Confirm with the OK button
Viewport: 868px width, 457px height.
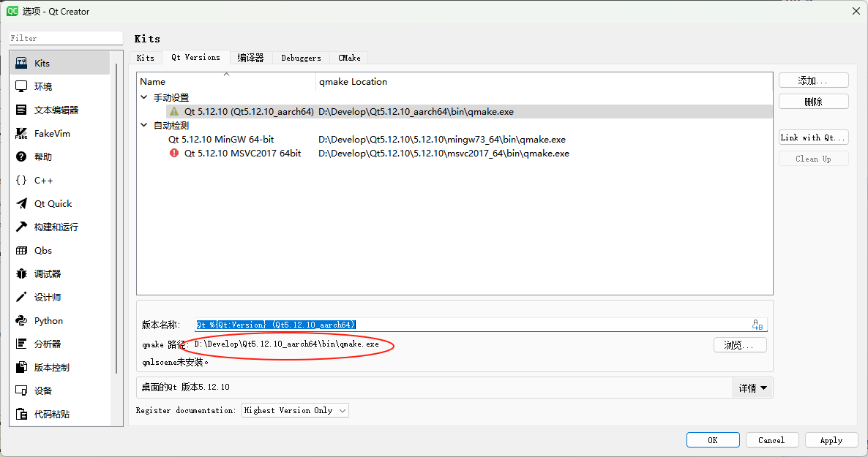coord(713,440)
